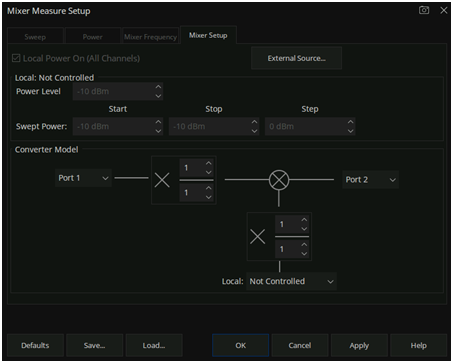Viewport: 453px width, 363px height.
Task: Click the Apply button
Action: [359, 345]
